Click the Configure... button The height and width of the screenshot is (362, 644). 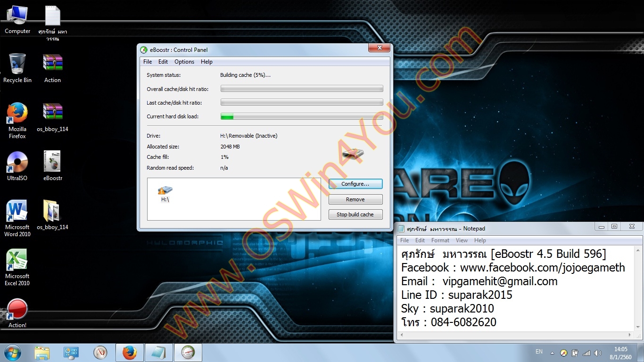click(355, 184)
